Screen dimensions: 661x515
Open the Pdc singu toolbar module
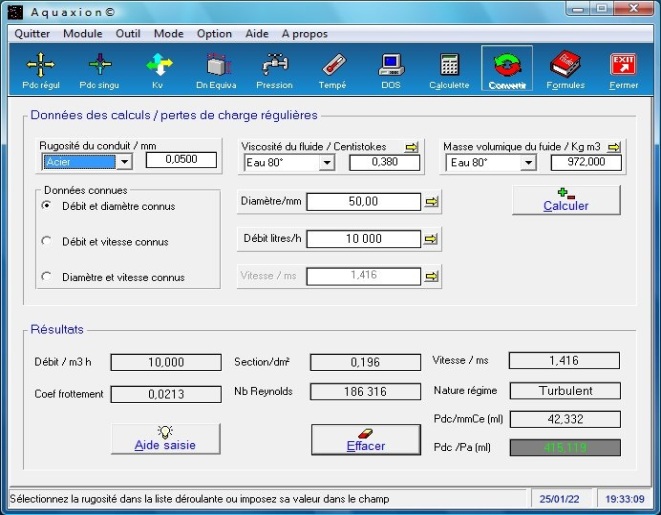click(99, 69)
